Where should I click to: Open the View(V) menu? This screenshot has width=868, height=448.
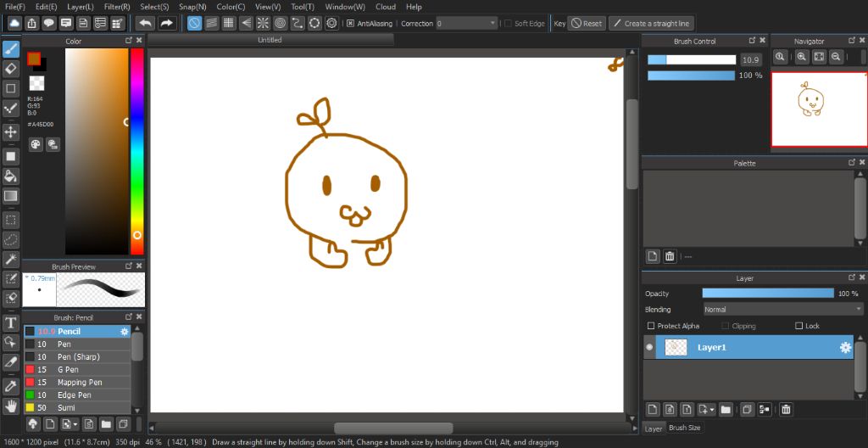268,7
